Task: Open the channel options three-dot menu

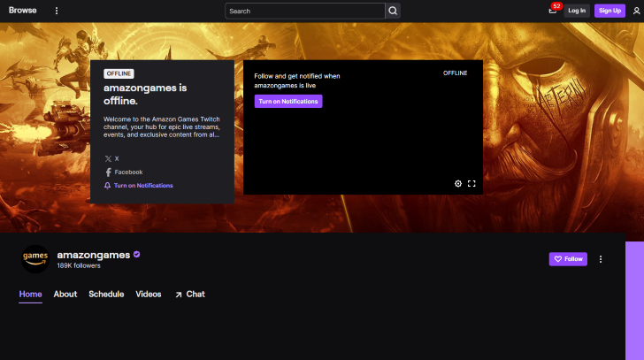Action: pos(601,259)
